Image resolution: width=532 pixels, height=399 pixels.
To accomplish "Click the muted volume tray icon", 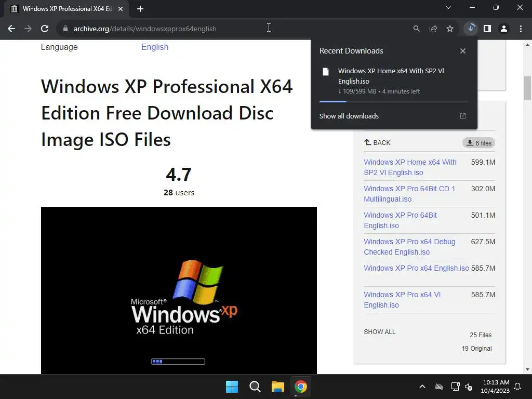I will (x=469, y=387).
